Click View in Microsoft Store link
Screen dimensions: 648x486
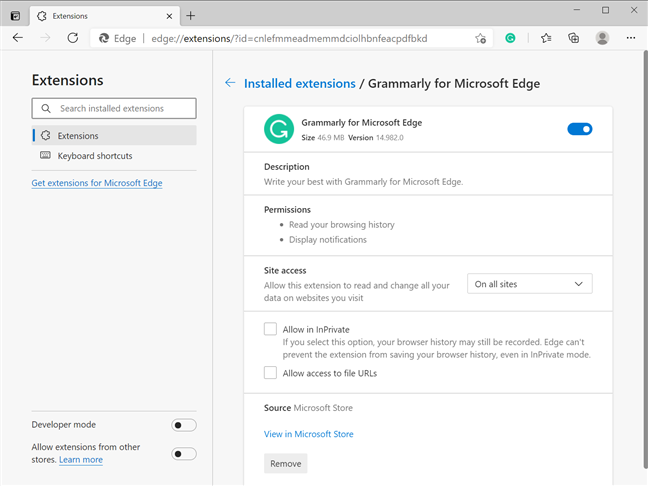coord(309,434)
